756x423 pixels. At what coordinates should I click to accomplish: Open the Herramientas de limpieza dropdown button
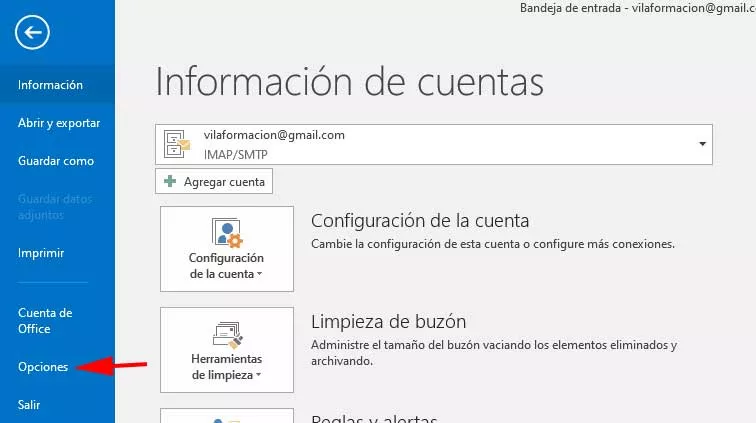click(227, 350)
